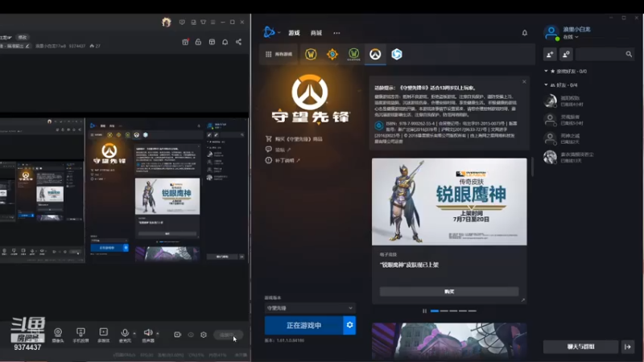
Task: Toggle the Douyu lock icon
Action: (198, 42)
